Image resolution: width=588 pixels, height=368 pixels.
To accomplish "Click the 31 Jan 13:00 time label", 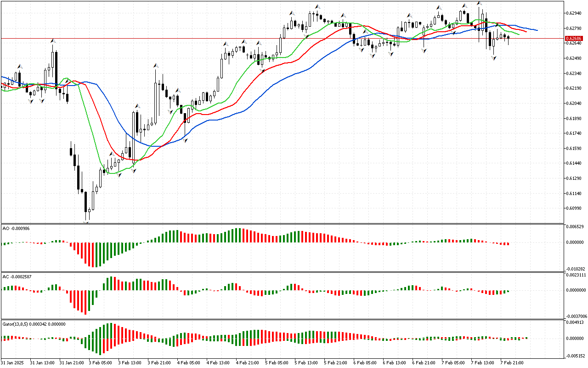I will pyautogui.click(x=41, y=362).
